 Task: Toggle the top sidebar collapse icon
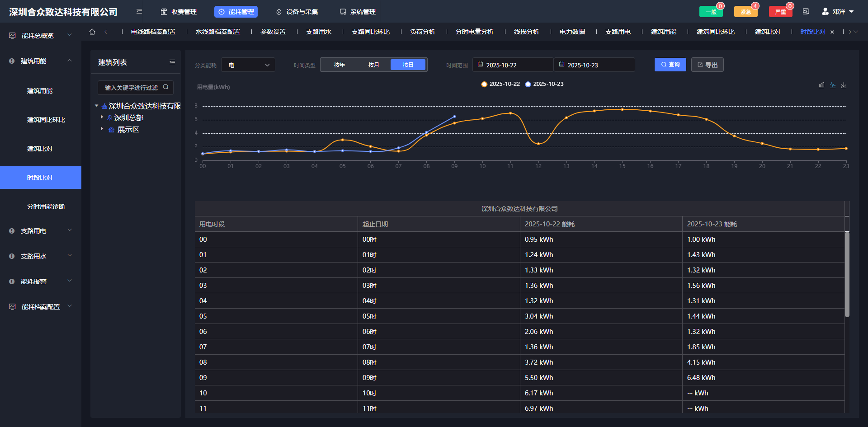point(139,12)
